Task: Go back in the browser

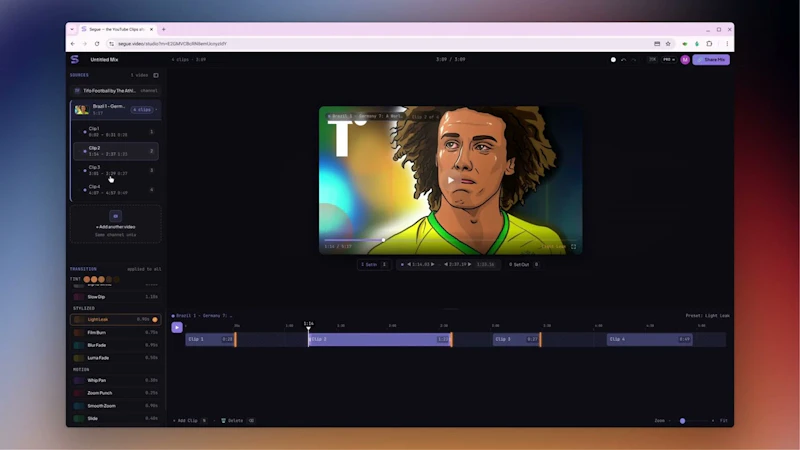Action: [x=73, y=44]
